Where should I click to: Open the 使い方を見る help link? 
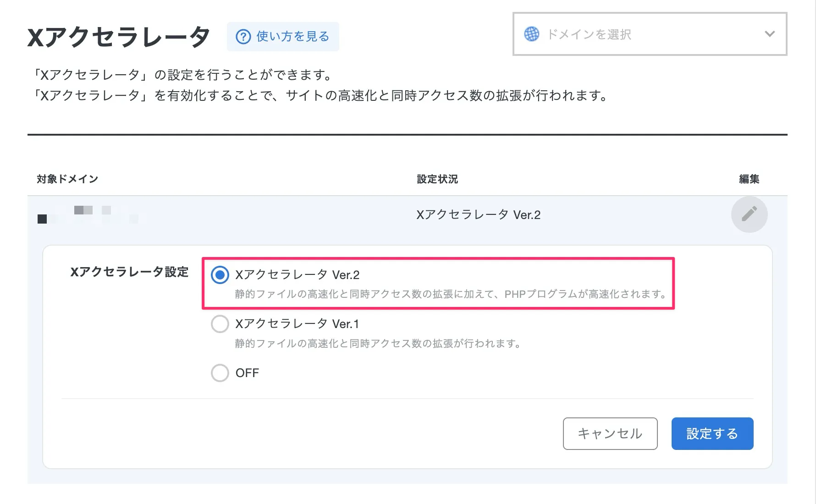(x=292, y=37)
